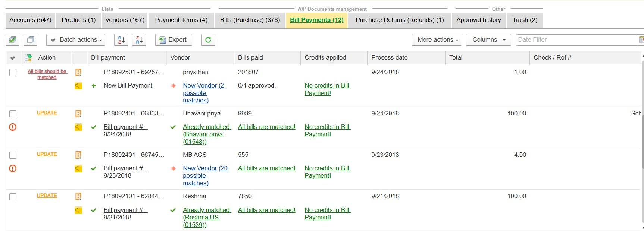Click UPDATE link for Bhavani priya payment

(47, 113)
